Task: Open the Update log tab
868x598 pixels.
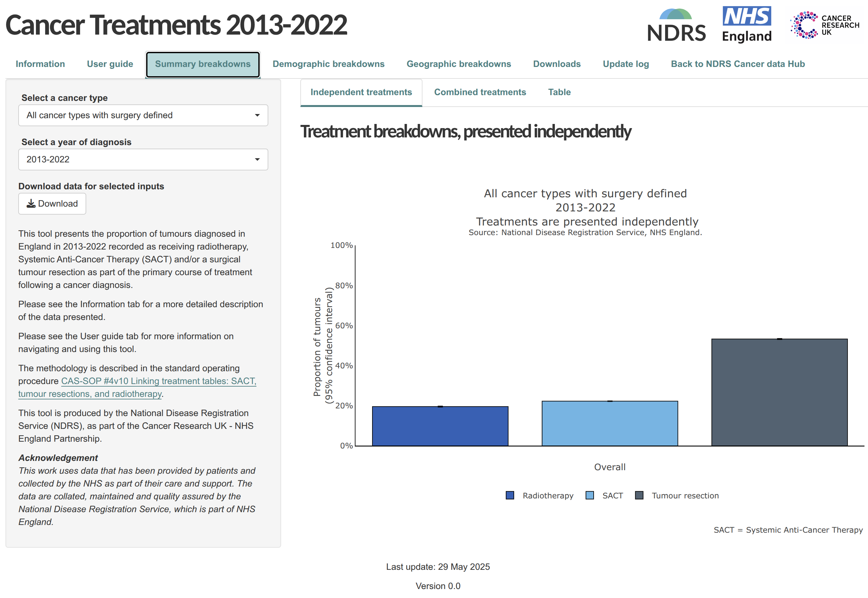Action: pyautogui.click(x=625, y=64)
